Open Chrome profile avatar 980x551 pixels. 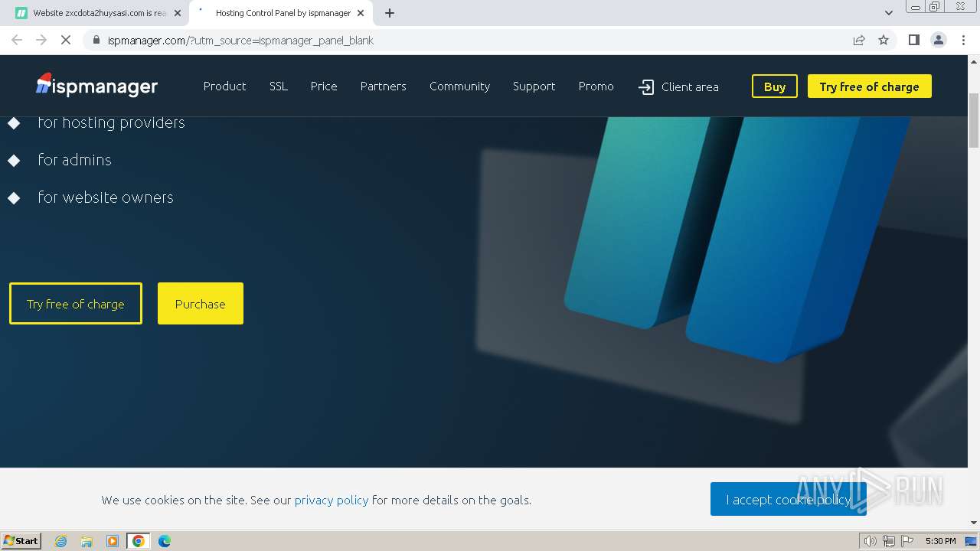938,40
